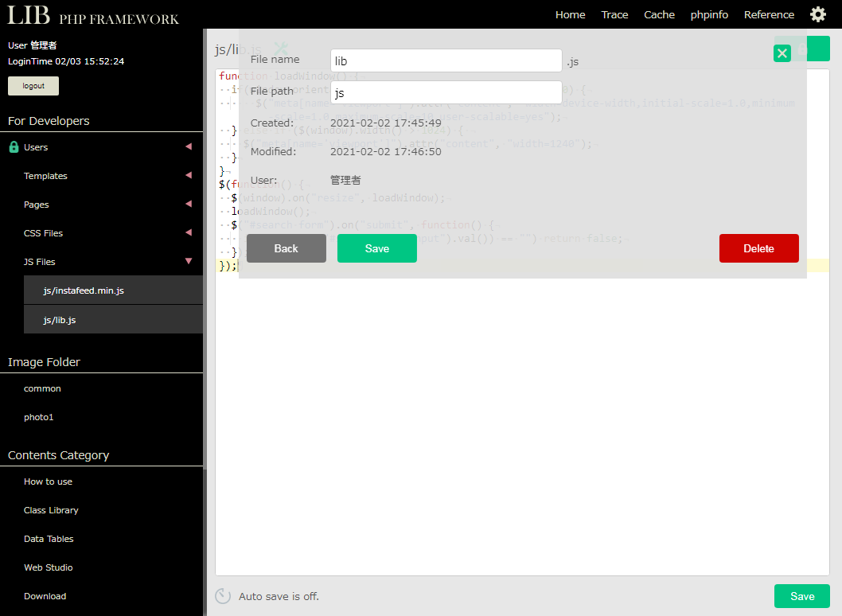The height and width of the screenshot is (616, 842).
Task: Click the wrench icon beside js/lib.js title
Action: 280,49
